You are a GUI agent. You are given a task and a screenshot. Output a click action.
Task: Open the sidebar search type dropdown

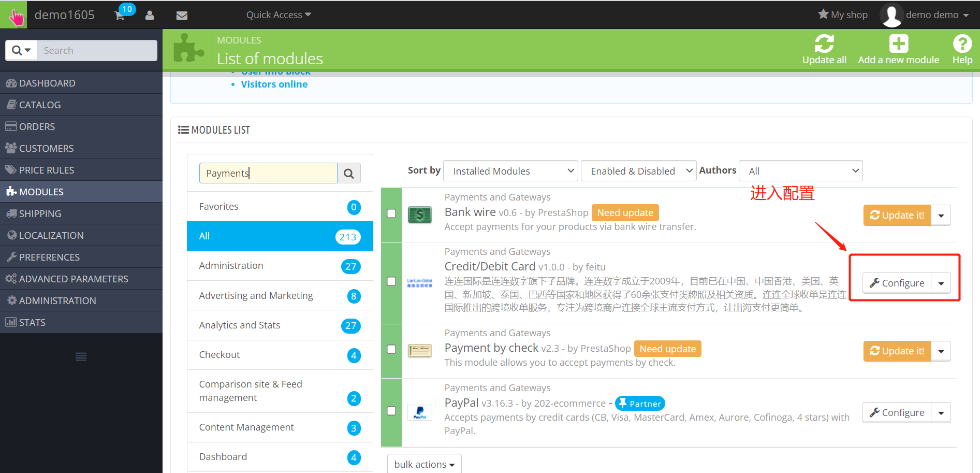click(x=21, y=50)
